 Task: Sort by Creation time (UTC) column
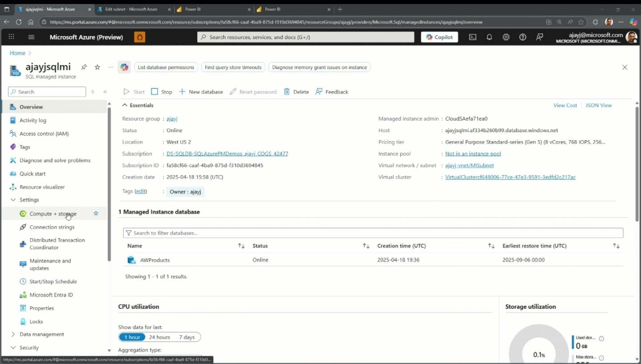tap(491, 246)
